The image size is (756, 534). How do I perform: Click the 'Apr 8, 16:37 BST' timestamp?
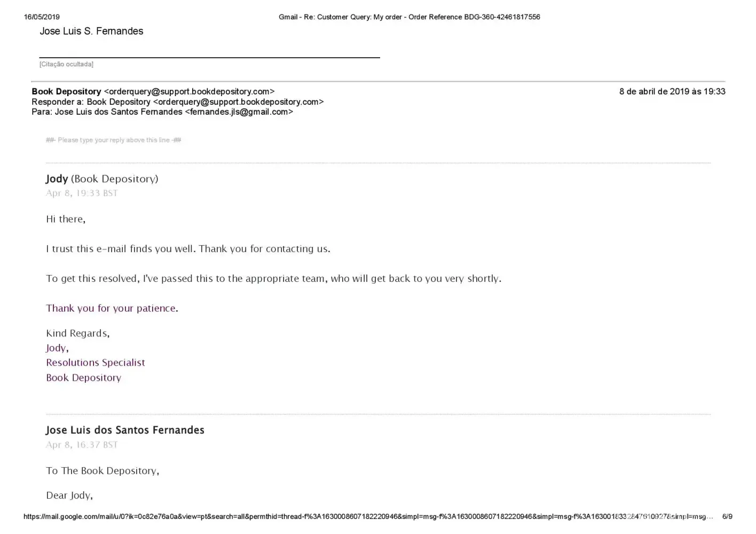point(82,444)
